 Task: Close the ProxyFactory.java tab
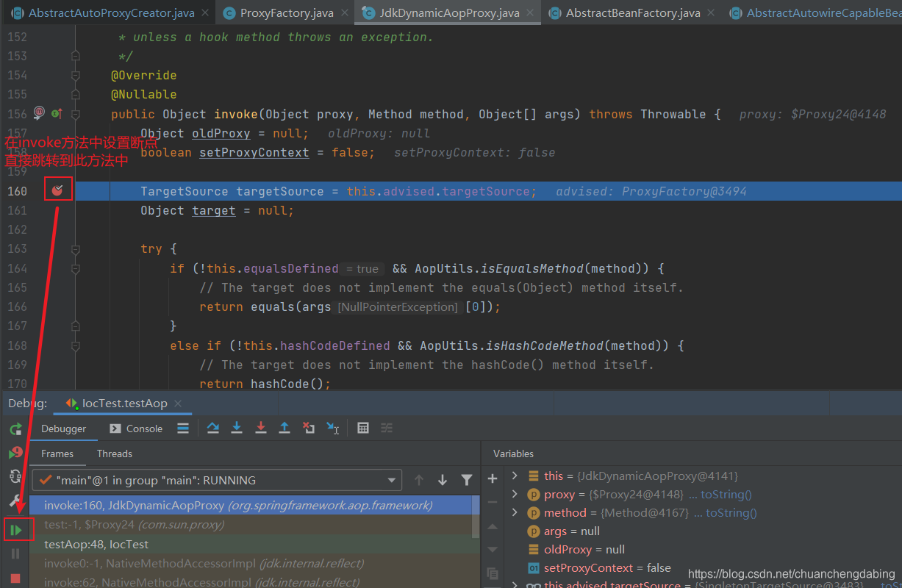[x=346, y=13]
